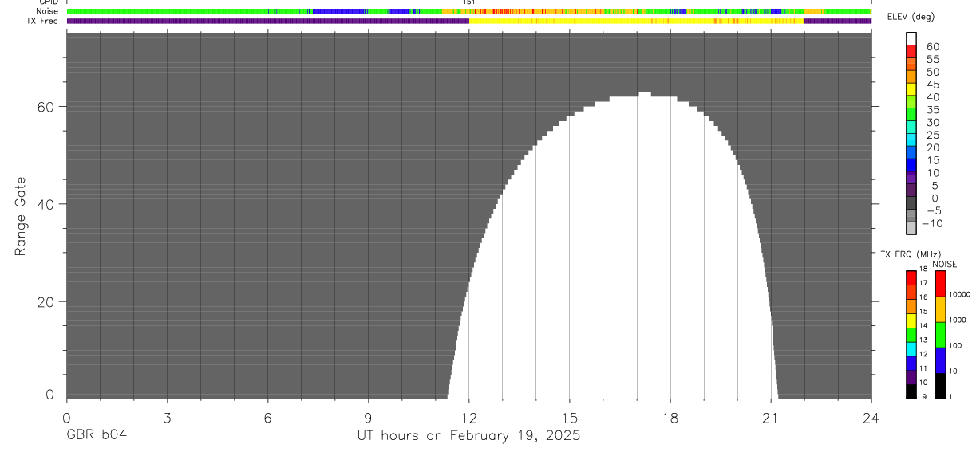The width and height of the screenshot is (980, 452).
Task: Click the '45' label on ELEV colorbar
Action: (x=932, y=85)
